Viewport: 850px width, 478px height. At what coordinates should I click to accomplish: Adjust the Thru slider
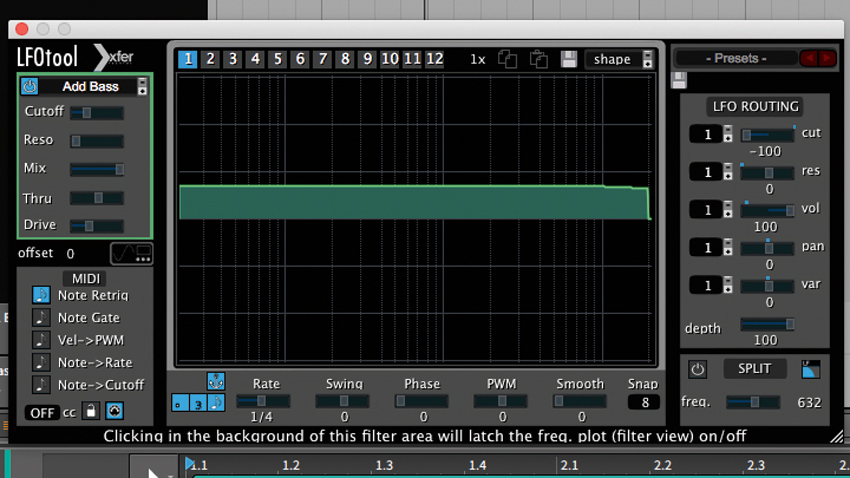point(97,198)
